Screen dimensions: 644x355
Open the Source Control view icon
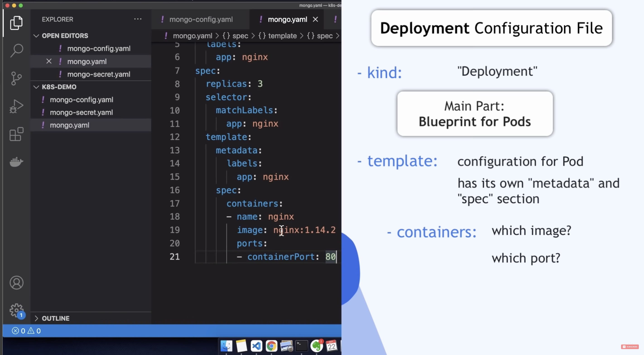[17, 78]
